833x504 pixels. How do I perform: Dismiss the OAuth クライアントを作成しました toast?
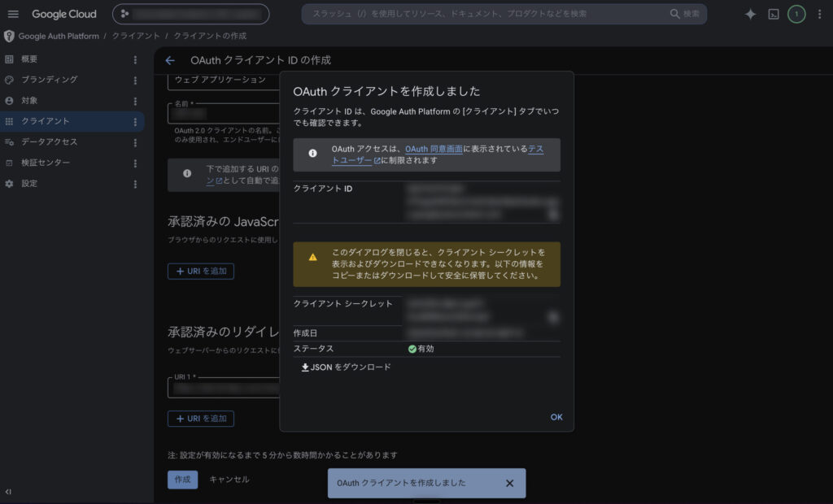click(x=509, y=484)
